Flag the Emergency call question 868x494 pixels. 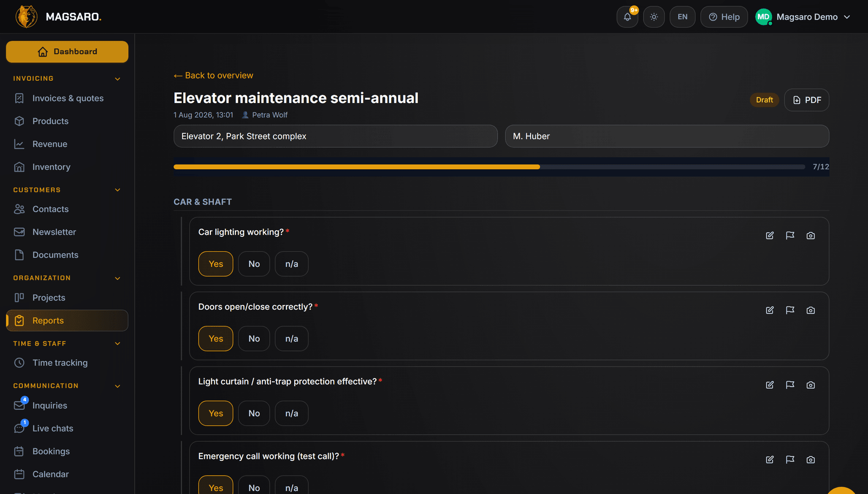pyautogui.click(x=790, y=460)
